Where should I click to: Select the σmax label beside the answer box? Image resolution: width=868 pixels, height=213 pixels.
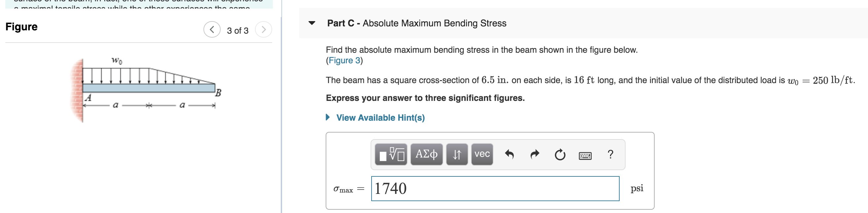(344, 189)
